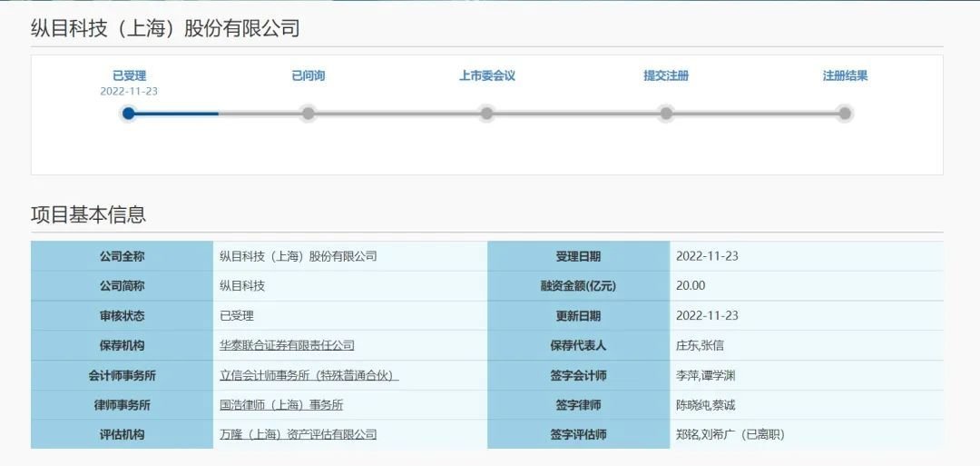Select the 上市委会议 stage label
This screenshot has width=980, height=466.
[x=487, y=75]
